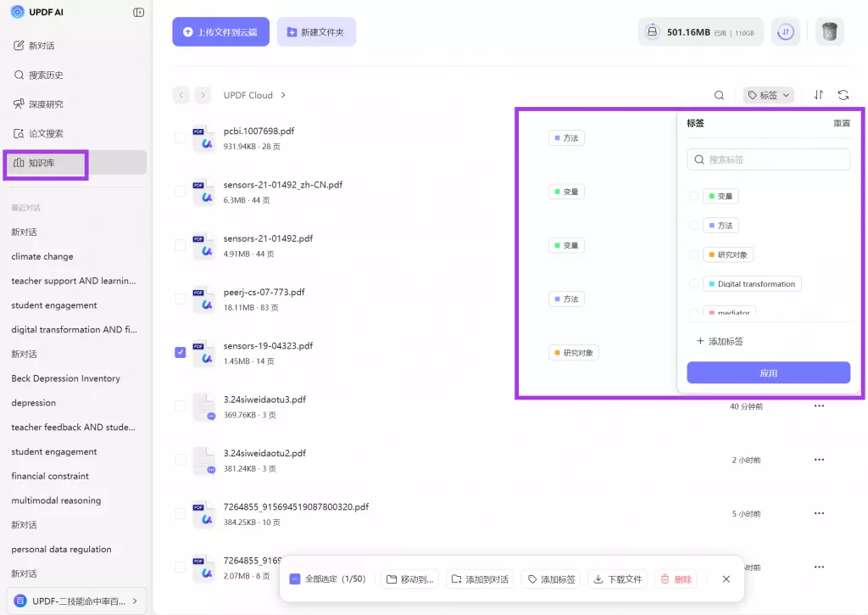Click the 上传文件到云端 upload button
Screen dimensions: 868x615
pos(220,32)
